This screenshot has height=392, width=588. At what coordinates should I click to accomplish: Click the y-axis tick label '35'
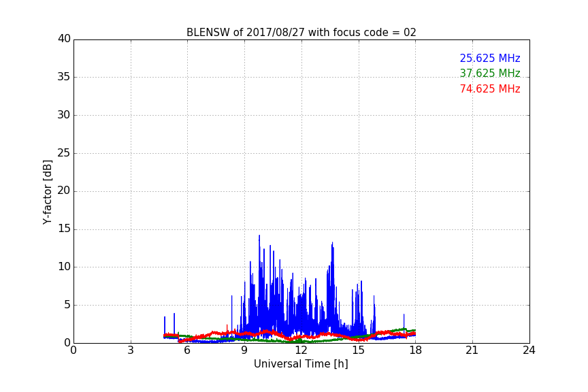coord(64,77)
